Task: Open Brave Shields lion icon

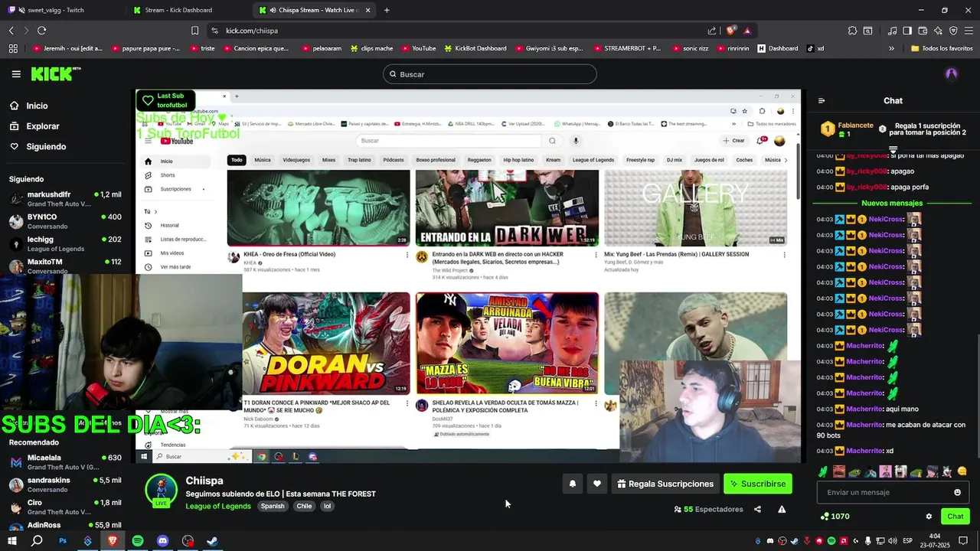Action: pyautogui.click(x=731, y=31)
